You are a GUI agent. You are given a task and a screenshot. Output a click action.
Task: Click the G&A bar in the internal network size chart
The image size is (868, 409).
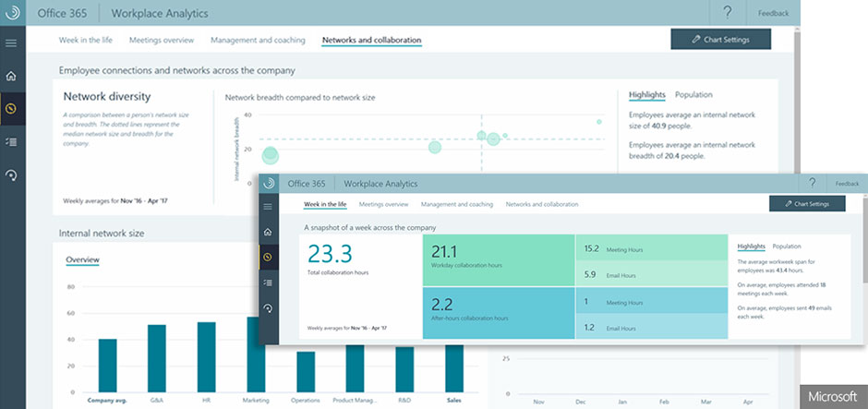coord(157,358)
